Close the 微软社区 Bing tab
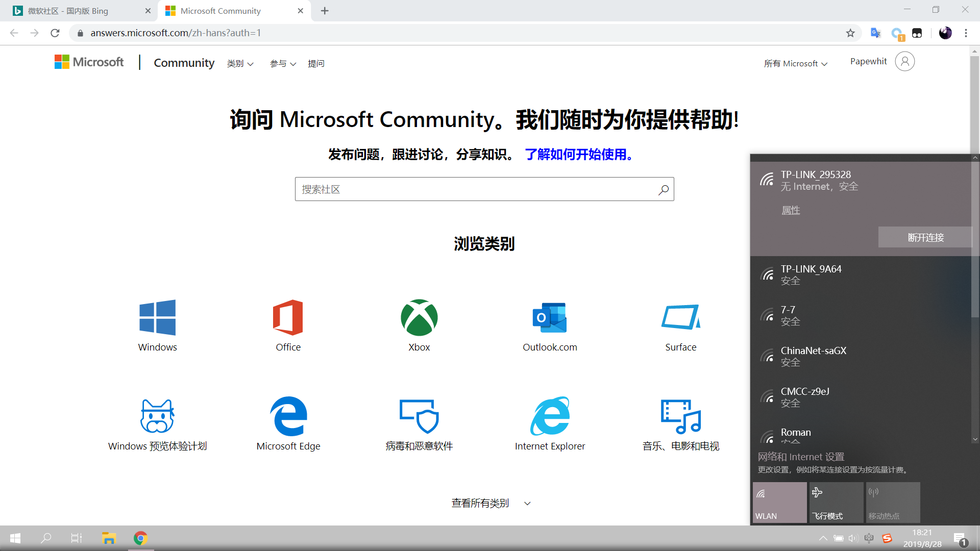The height and width of the screenshot is (551, 980). [148, 11]
